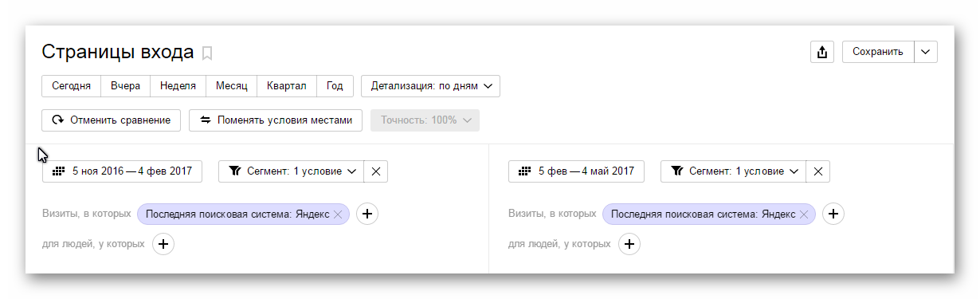Viewport: 980px width, 299px height.
Task: Select the Неделя period tab
Action: click(178, 86)
